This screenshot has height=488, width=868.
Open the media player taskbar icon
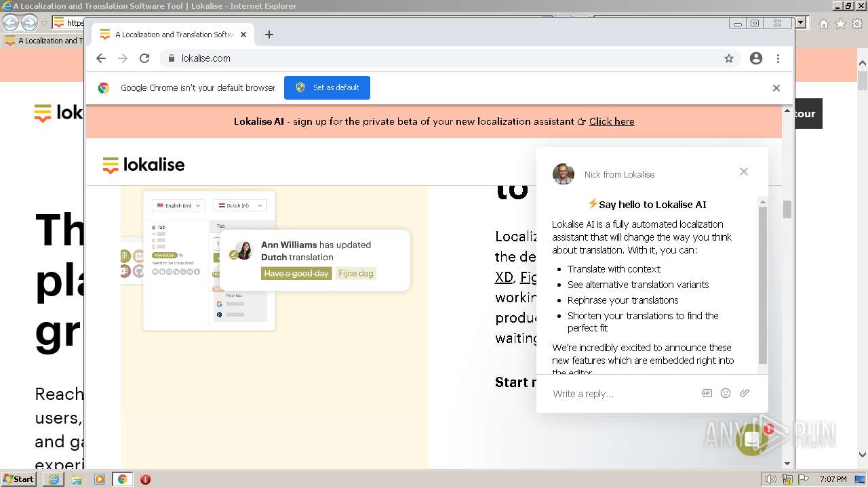click(100, 479)
